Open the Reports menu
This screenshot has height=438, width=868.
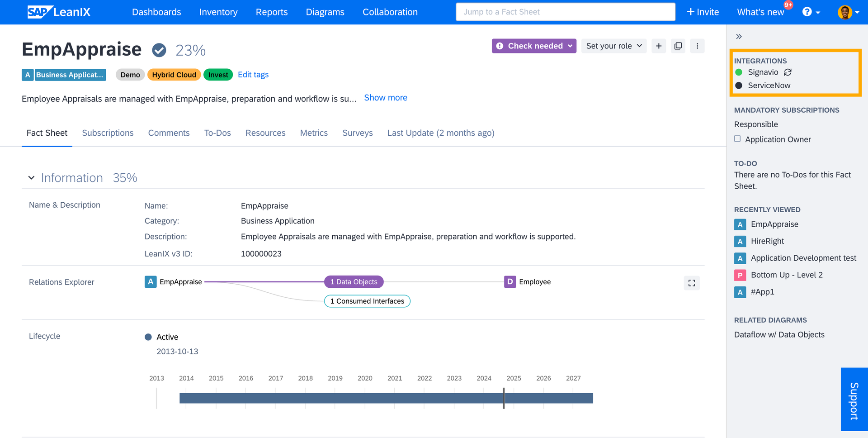point(272,12)
